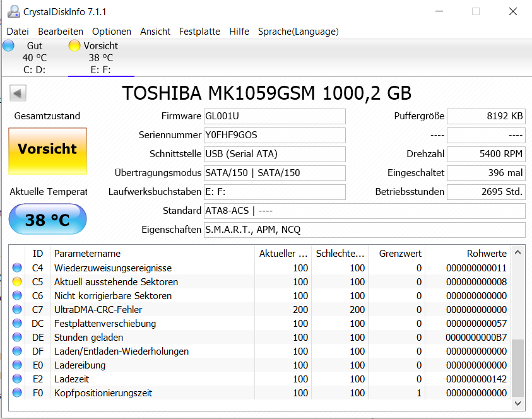Select the yellow Vorsicht status disk icon
This screenshot has height=419, width=532.
pos(74,45)
